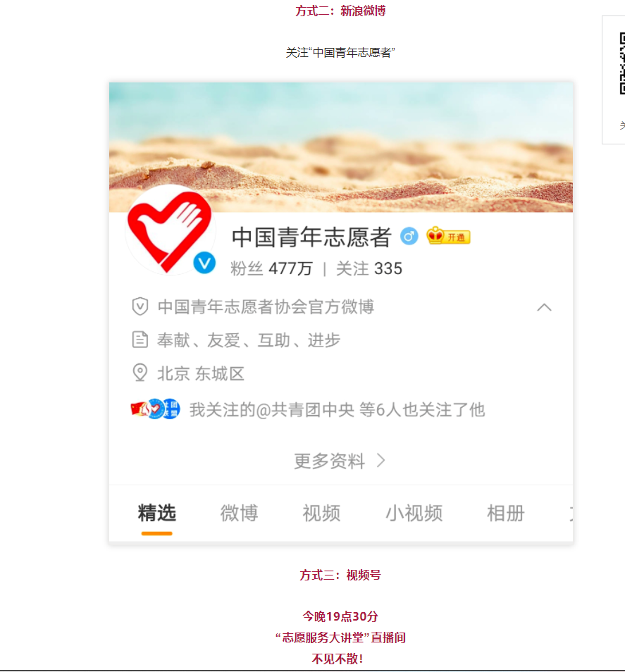
Task: Click the 粉丝 477万 follower count
Action: click(x=271, y=268)
